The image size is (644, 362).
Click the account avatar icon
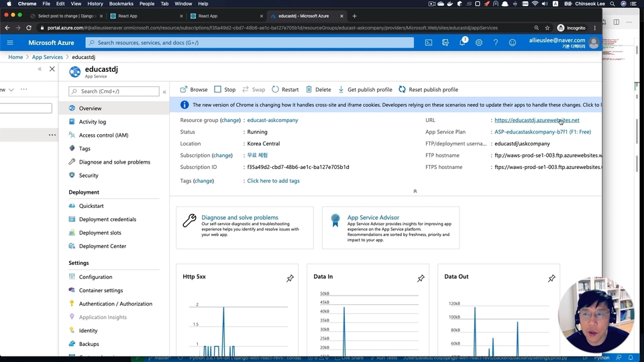[594, 43]
